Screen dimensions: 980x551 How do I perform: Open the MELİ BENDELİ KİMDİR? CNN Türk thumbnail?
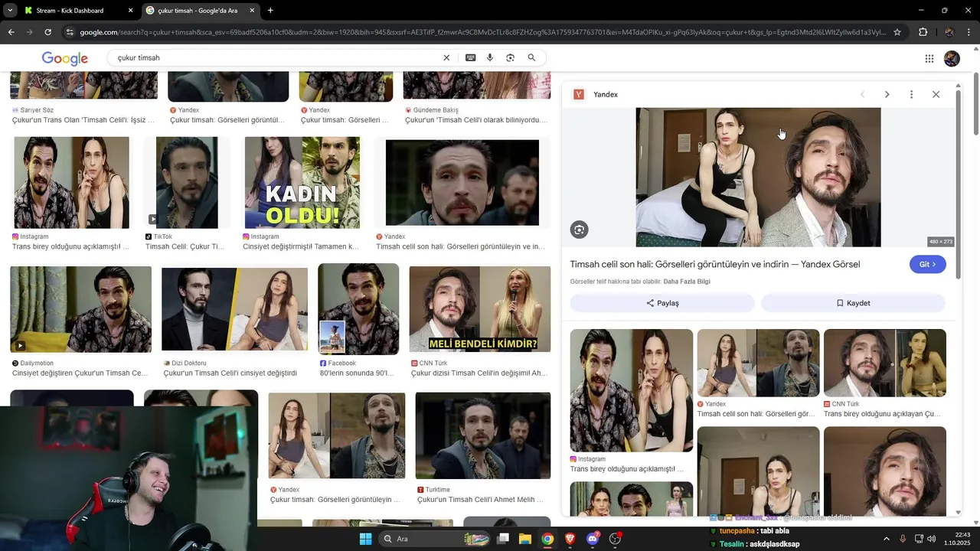[480, 309]
